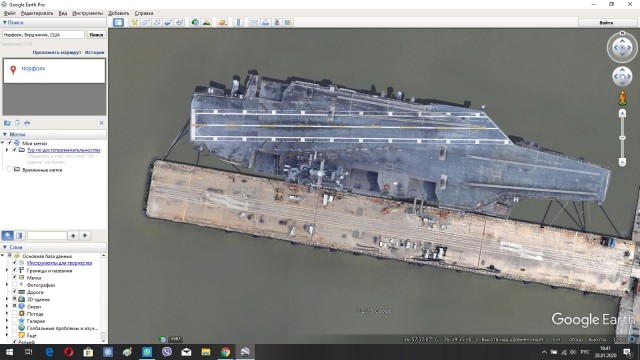The height and width of the screenshot is (360, 640).
Task: Open the Справка menu
Action: (144, 13)
